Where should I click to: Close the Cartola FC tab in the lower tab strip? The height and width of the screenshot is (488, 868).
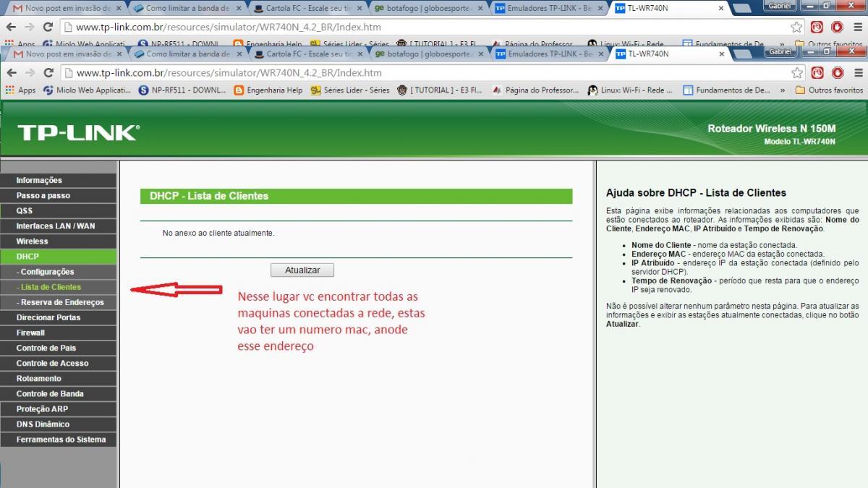359,54
